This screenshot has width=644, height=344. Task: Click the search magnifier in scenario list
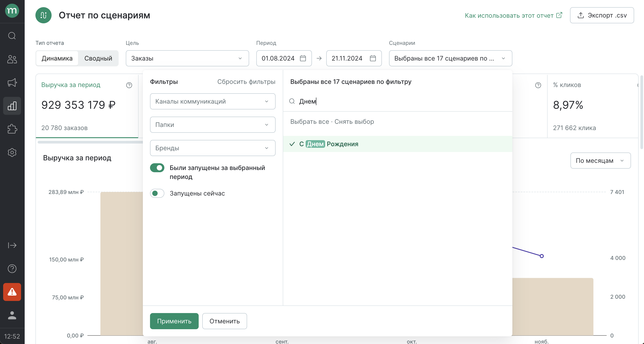[292, 101]
